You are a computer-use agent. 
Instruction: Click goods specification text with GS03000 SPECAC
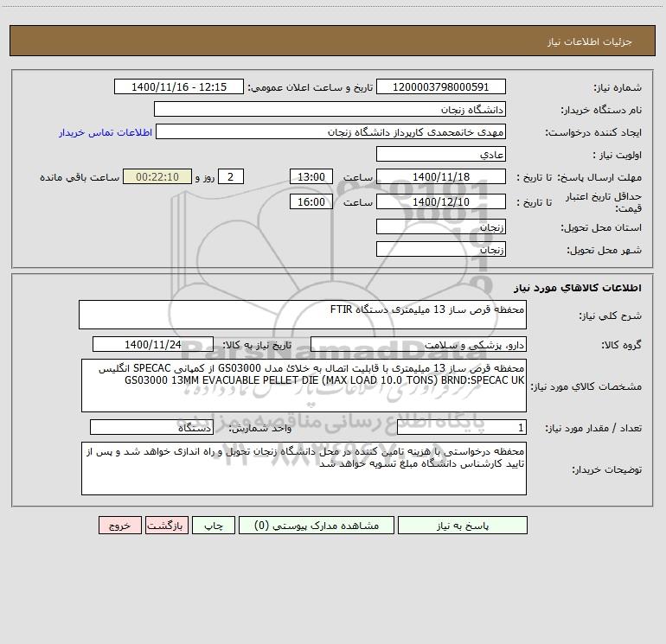304,386
